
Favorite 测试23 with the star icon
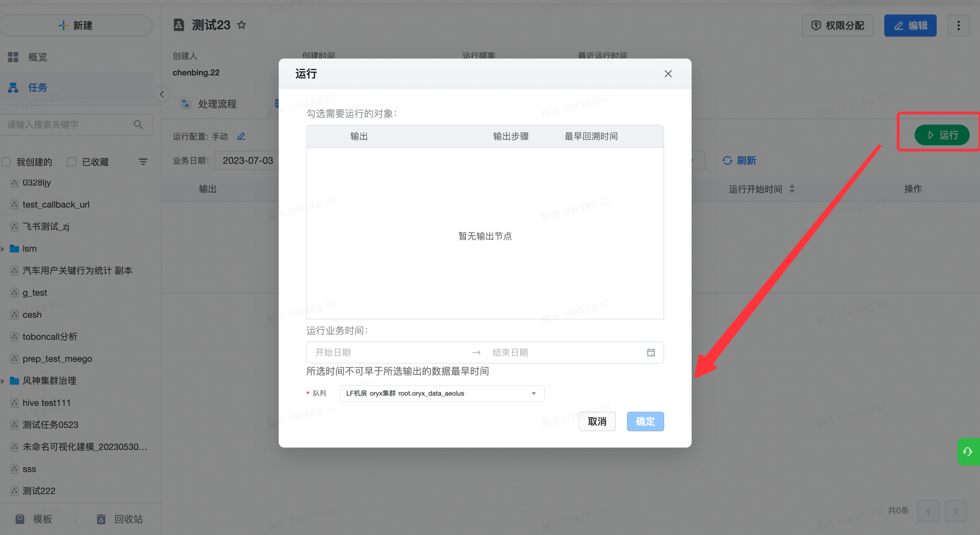pos(242,25)
